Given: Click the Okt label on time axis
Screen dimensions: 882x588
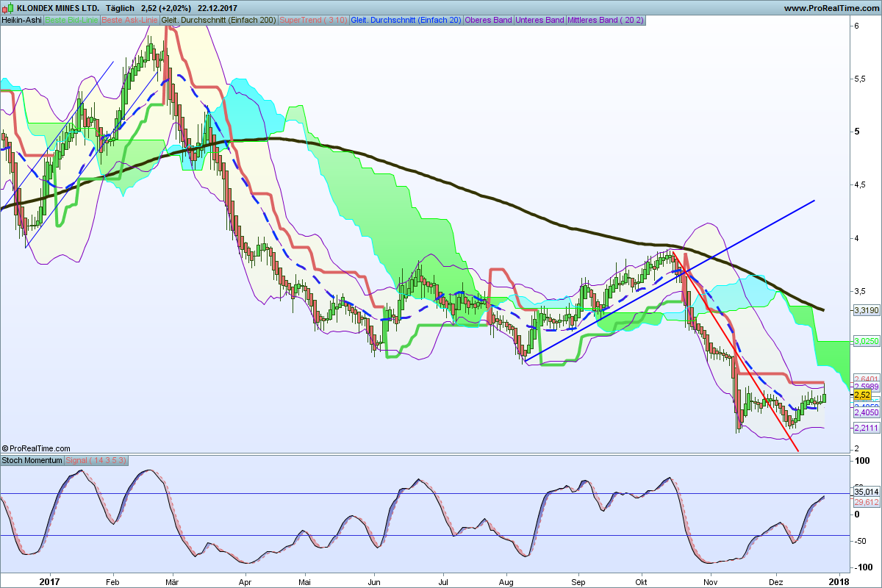Looking at the screenshot, I should click(x=642, y=581).
